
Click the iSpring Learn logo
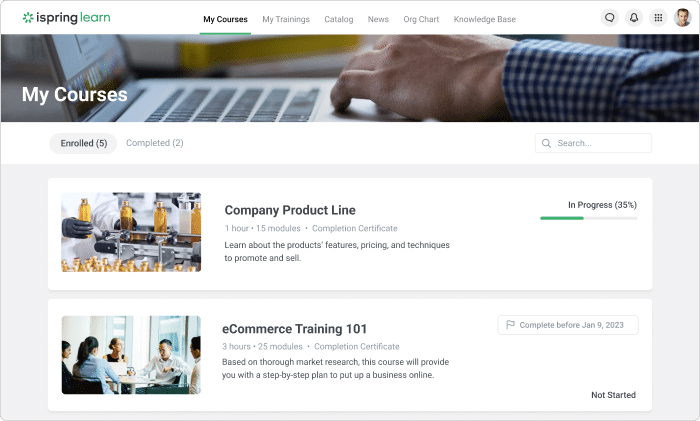67,18
